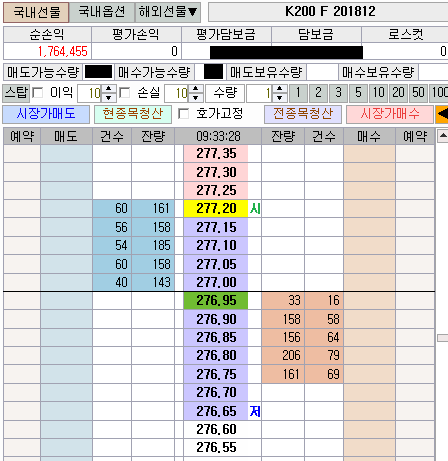Click the 시장가매수 market buy button
The image size is (448, 461).
pyautogui.click(x=390, y=114)
